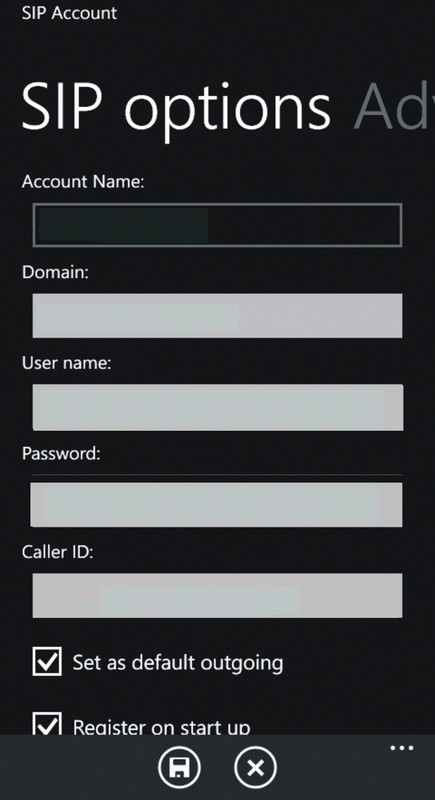Toggle the Register on start up checkbox
The image size is (435, 800).
pyautogui.click(x=47, y=723)
